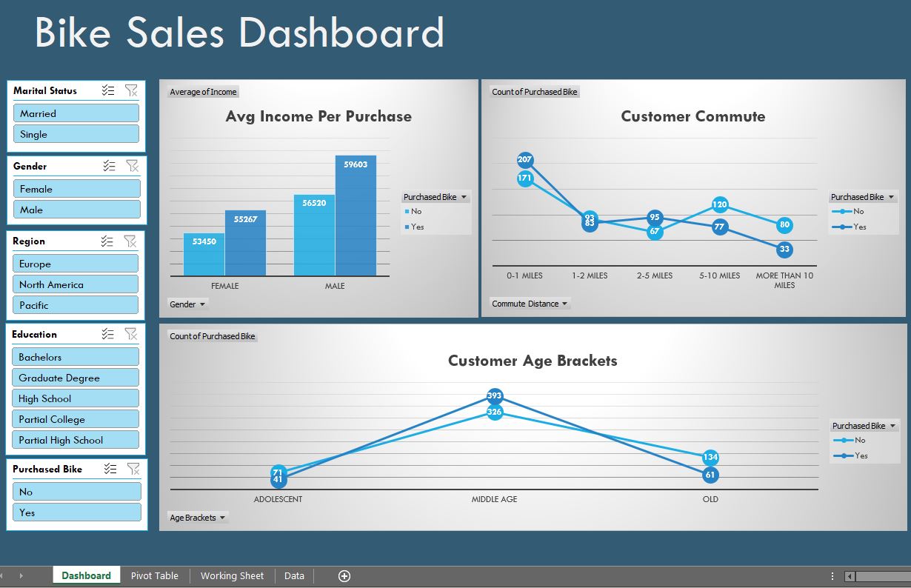The width and height of the screenshot is (911, 588).
Task: Click the horizontal scrollbar left arrow
Action: [850, 576]
